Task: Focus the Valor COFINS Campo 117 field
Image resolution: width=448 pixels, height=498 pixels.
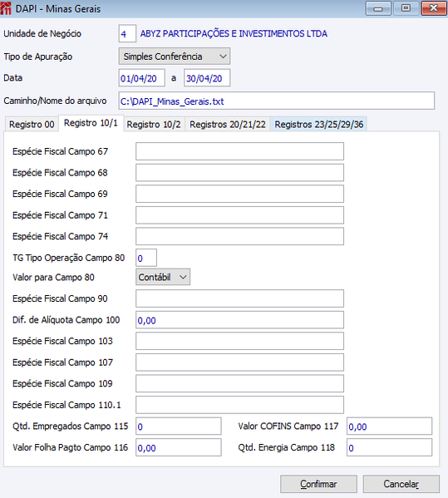Action: click(389, 426)
